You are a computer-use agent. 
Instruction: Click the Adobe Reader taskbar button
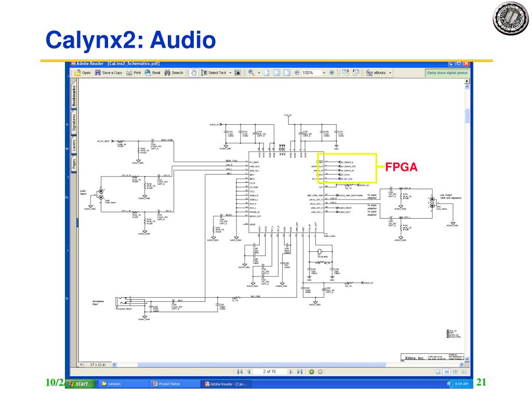click(x=226, y=384)
